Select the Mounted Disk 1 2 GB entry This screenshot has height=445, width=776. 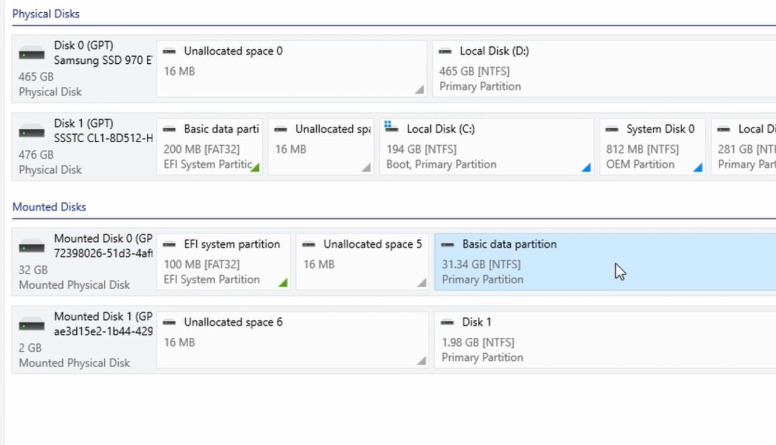(x=83, y=340)
